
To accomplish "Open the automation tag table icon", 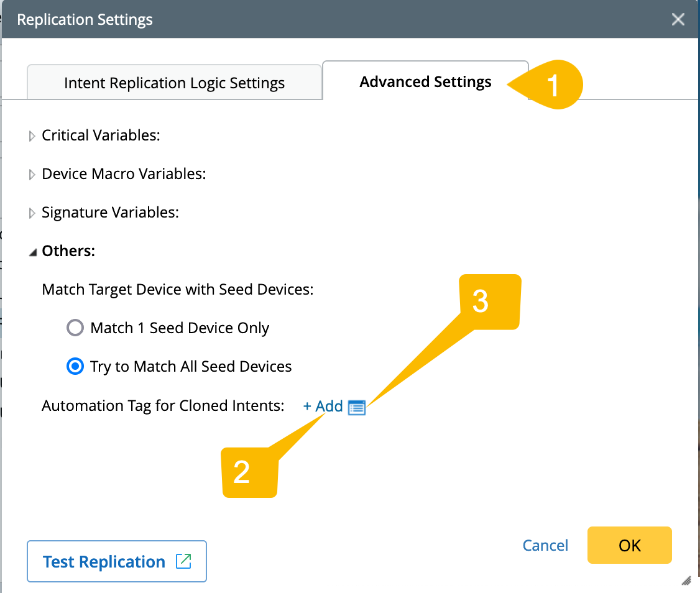I will pos(357,407).
